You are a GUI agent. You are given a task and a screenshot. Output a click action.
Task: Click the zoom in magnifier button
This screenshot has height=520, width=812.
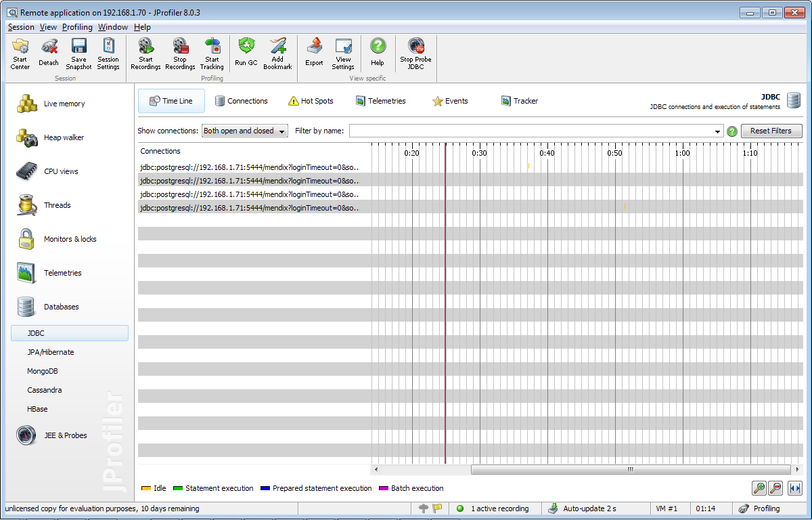[x=759, y=488]
